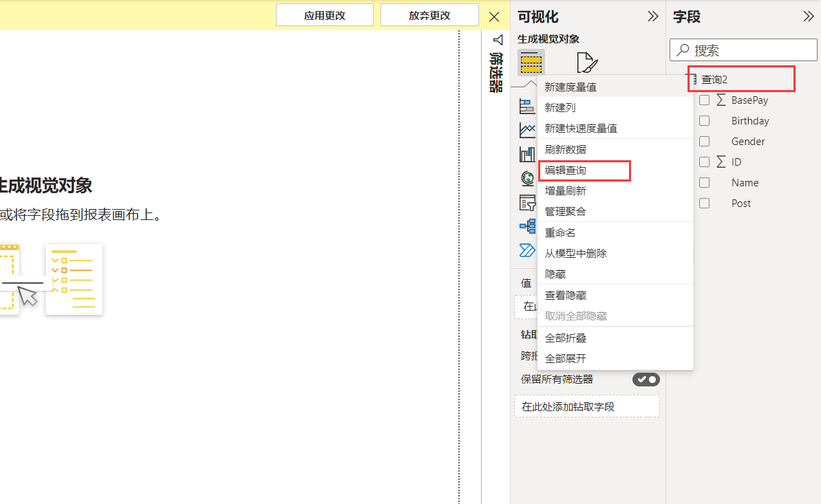Choose 重命名 from context menu
The image size is (821, 504).
[615, 232]
